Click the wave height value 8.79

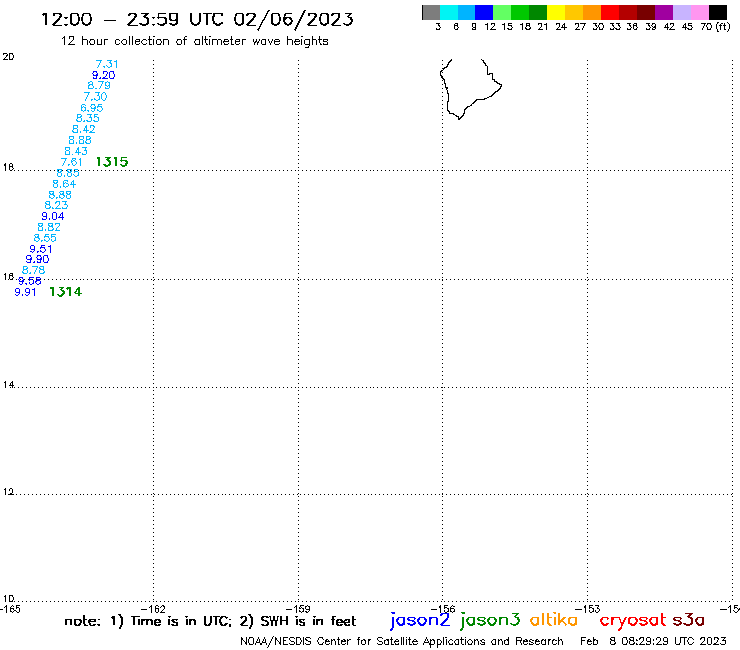pyautogui.click(x=99, y=85)
